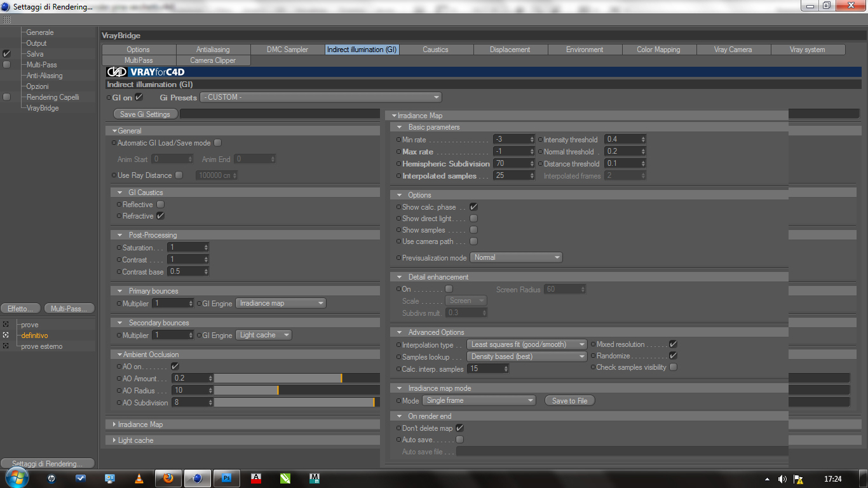This screenshot has width=868, height=488.
Task: Switch to the Color Mapping tab
Action: [x=658, y=50]
